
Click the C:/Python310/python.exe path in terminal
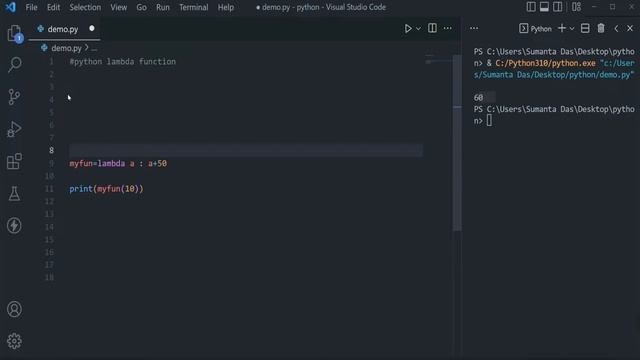tap(545, 63)
